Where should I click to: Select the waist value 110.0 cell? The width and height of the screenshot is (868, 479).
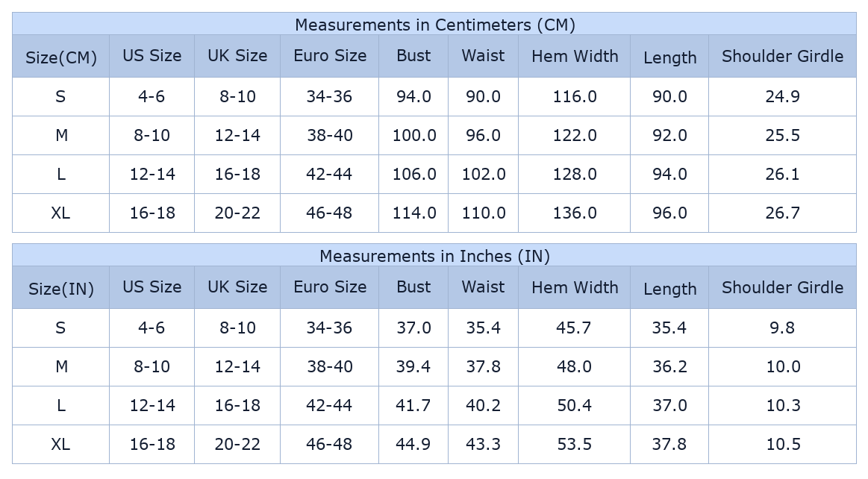(x=484, y=213)
